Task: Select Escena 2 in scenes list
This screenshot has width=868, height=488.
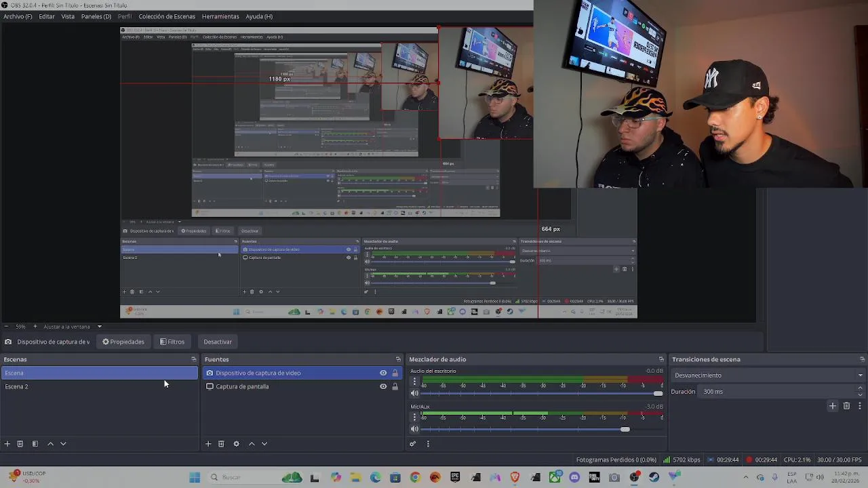Action: (99, 386)
